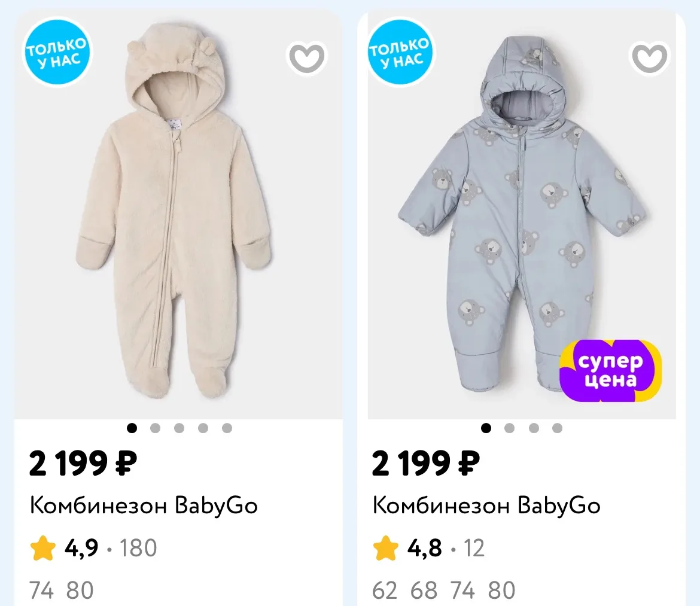Viewport: 700px width, 606px height.
Task: Open the 180 reviews count
Action: [x=138, y=548]
